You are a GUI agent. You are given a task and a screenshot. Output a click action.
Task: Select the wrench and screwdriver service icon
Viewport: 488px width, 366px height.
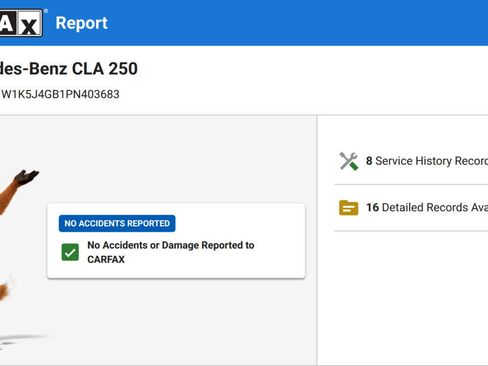(x=349, y=161)
